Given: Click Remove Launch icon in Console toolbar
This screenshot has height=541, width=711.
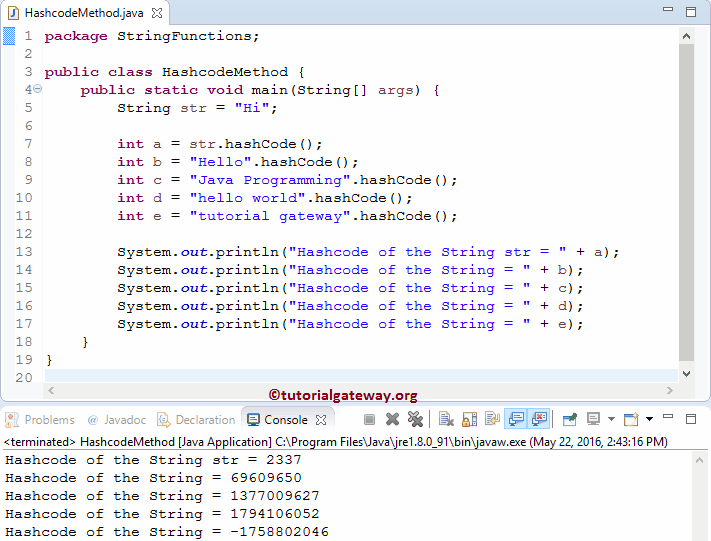Looking at the screenshot, I should click(392, 420).
